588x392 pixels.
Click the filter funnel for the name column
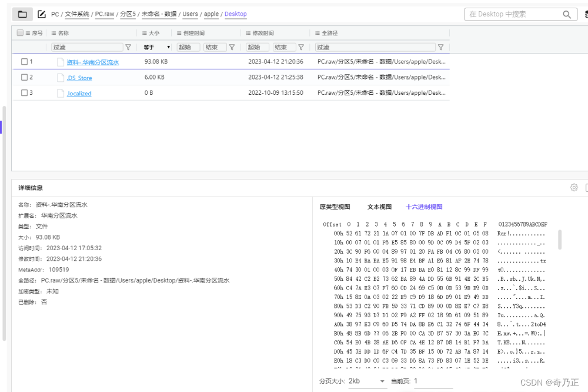[128, 47]
